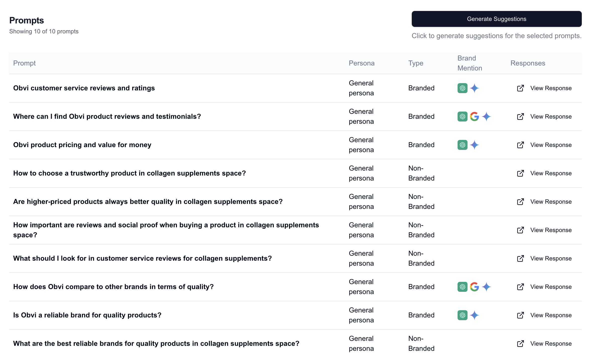The image size is (591, 364).
Task: Click 'General persona' in 'Is Obvi a reliable brand' row
Action: pos(361,315)
